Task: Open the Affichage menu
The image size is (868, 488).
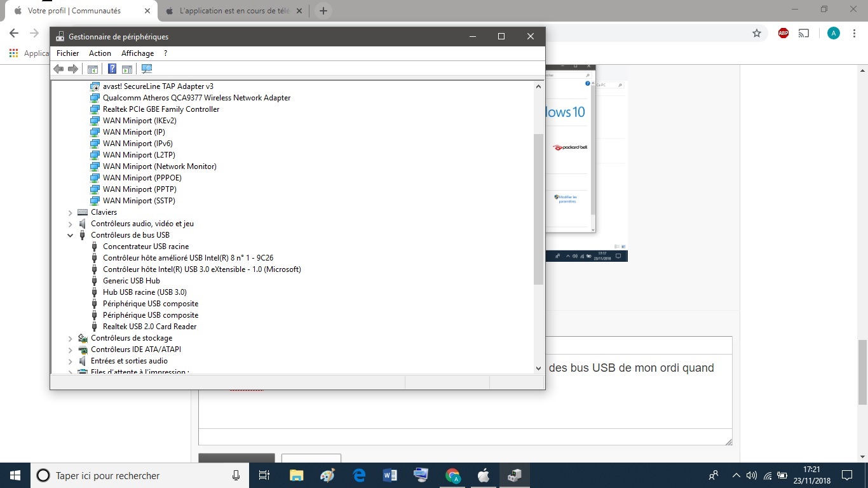Action: [137, 53]
